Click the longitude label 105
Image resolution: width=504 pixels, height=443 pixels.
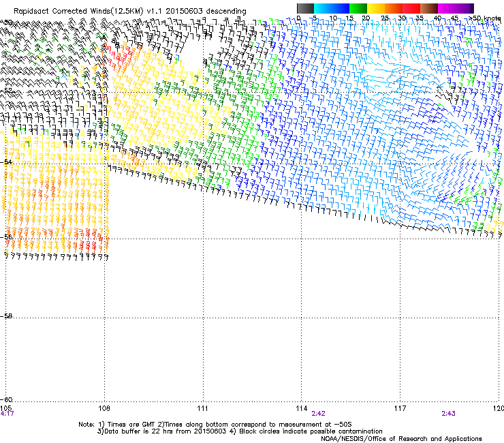[6, 408]
